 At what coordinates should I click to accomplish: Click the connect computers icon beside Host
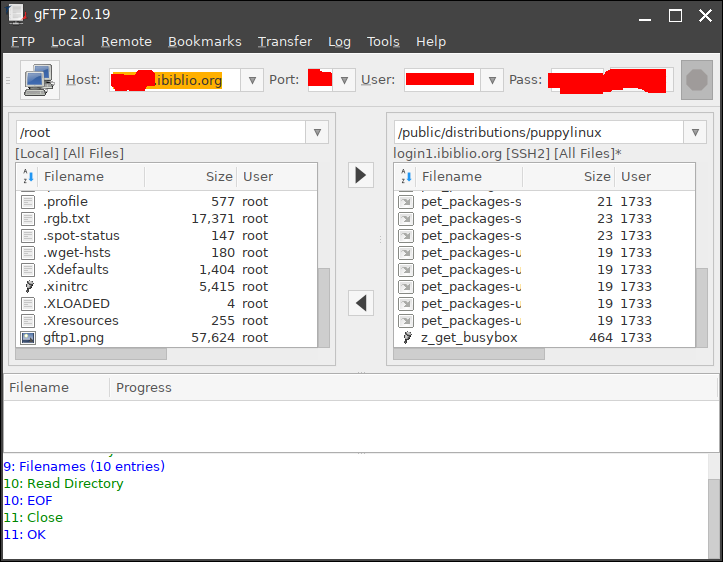pos(38,80)
